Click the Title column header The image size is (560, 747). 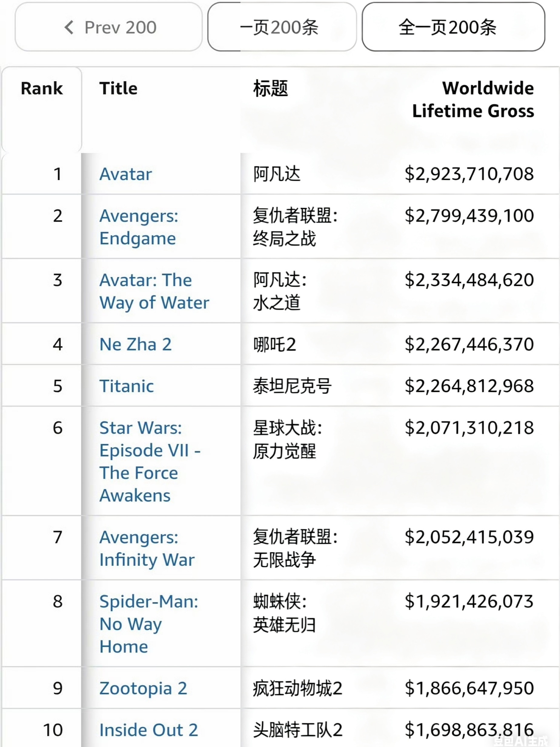[x=118, y=88]
